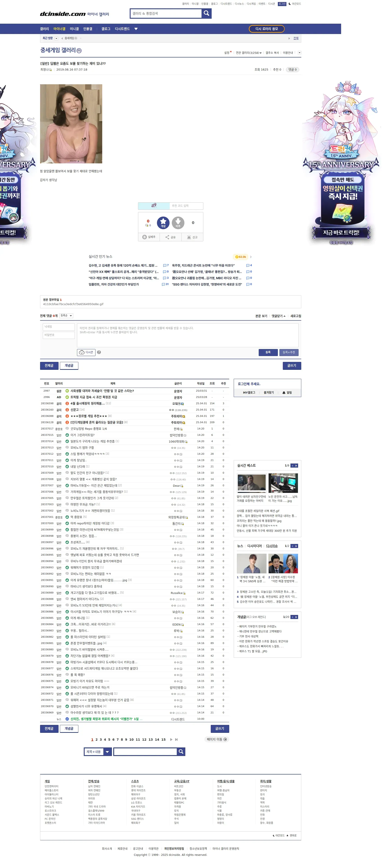Click the 비추 downvote arrow icon
Viewport: 383px width, 868px height.
pos(178,222)
